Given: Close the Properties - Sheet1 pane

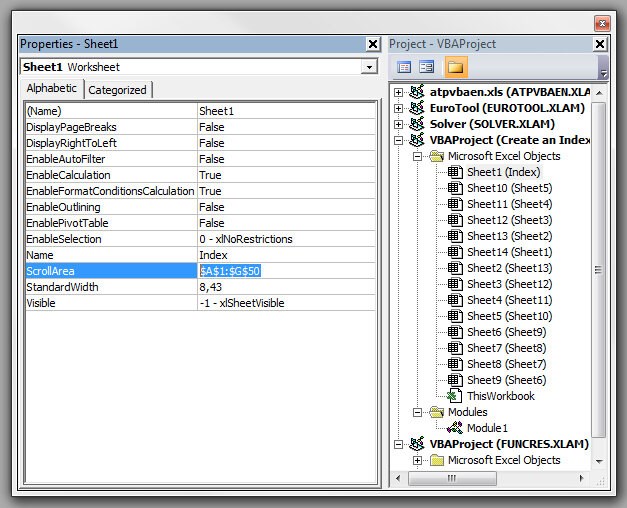Looking at the screenshot, I should 373,44.
